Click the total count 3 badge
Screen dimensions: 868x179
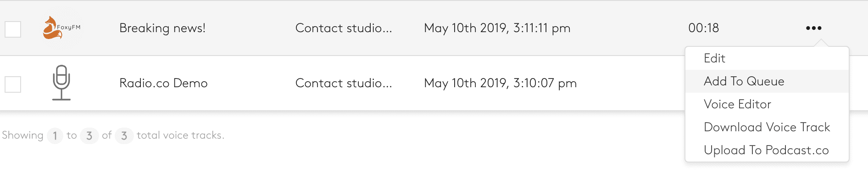tap(124, 135)
